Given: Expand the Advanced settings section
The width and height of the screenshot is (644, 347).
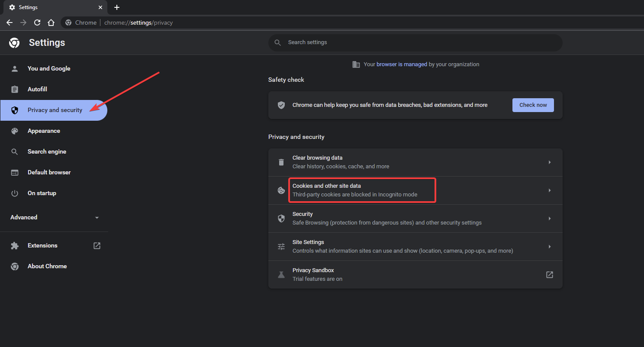Looking at the screenshot, I should tap(54, 217).
